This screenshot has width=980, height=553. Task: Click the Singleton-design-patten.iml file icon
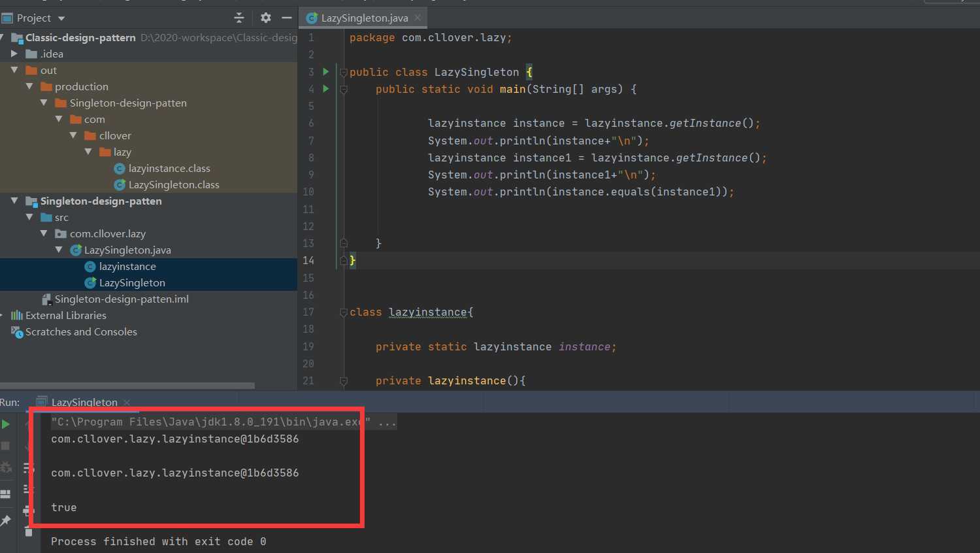click(46, 299)
